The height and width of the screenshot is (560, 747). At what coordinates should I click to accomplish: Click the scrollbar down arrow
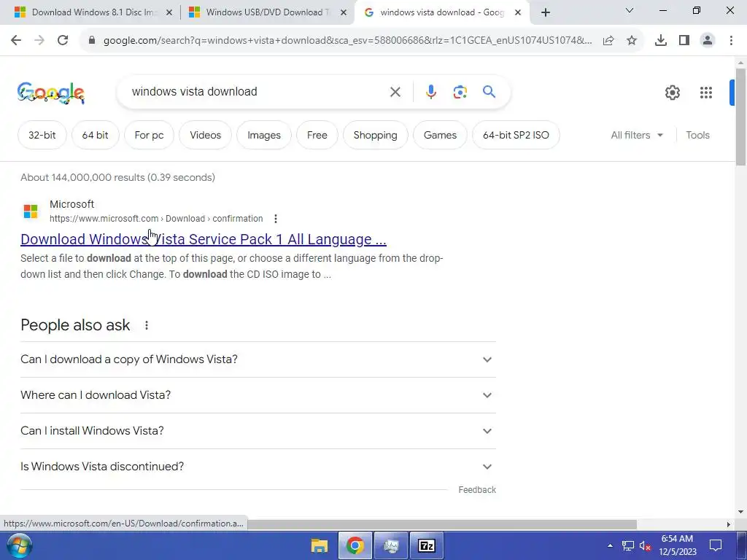740,512
